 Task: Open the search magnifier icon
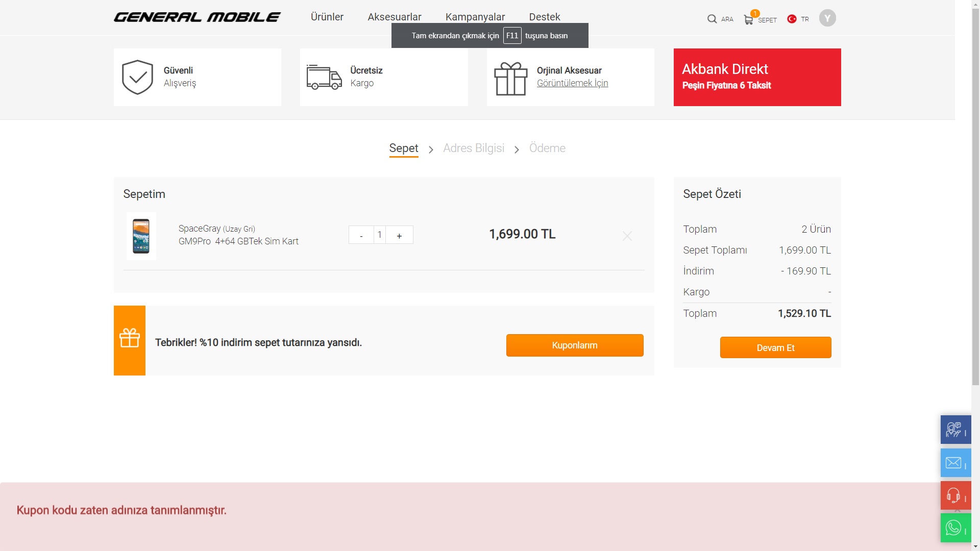click(712, 19)
